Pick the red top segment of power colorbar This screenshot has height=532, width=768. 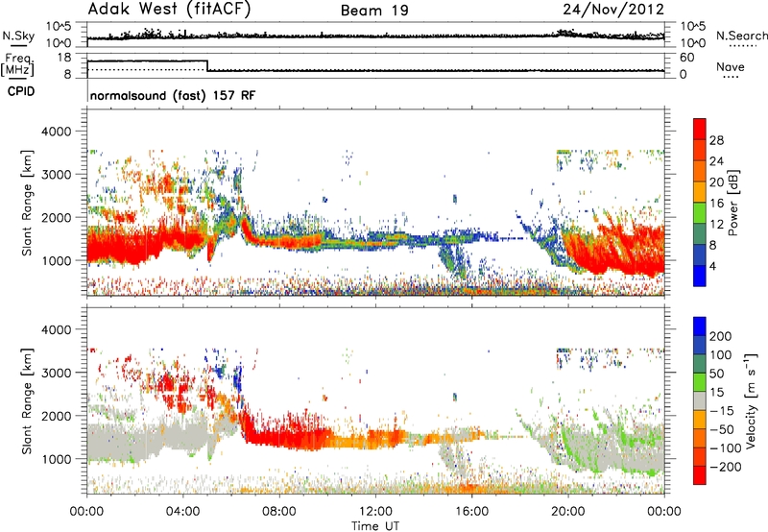tap(700, 130)
